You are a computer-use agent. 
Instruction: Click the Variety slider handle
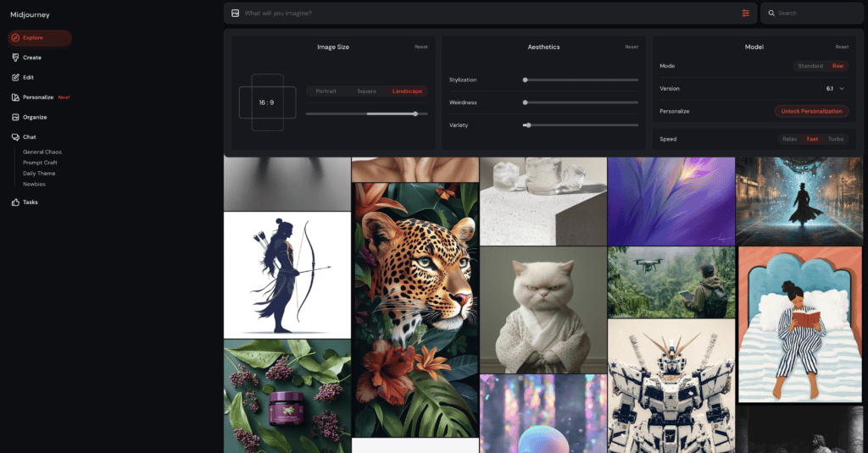(529, 125)
